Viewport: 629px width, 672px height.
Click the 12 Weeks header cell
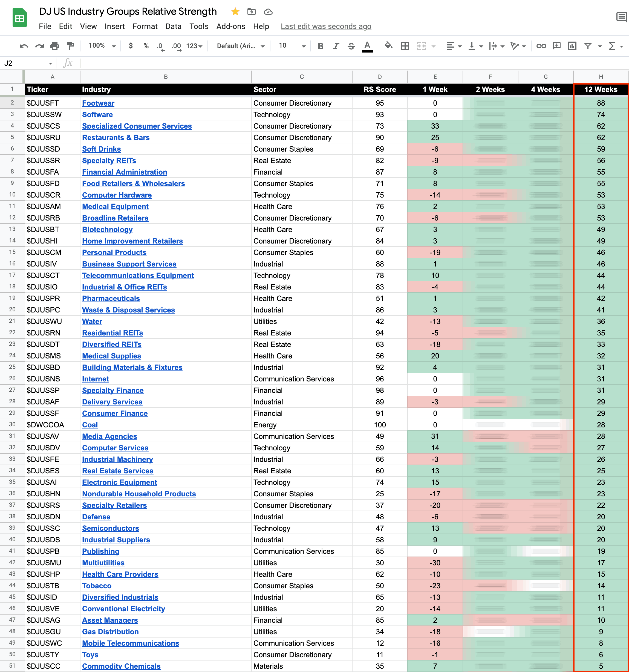tap(601, 89)
